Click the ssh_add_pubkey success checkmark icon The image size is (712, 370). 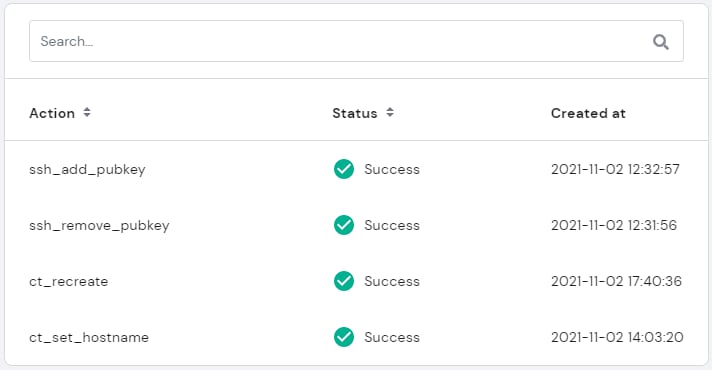click(344, 169)
